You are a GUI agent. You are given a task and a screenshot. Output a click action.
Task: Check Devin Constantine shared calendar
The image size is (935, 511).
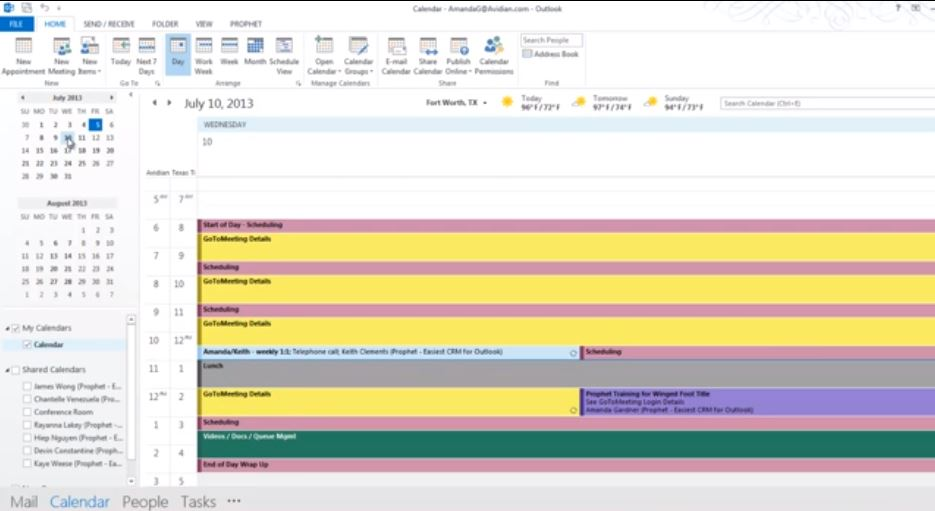pyautogui.click(x=27, y=451)
